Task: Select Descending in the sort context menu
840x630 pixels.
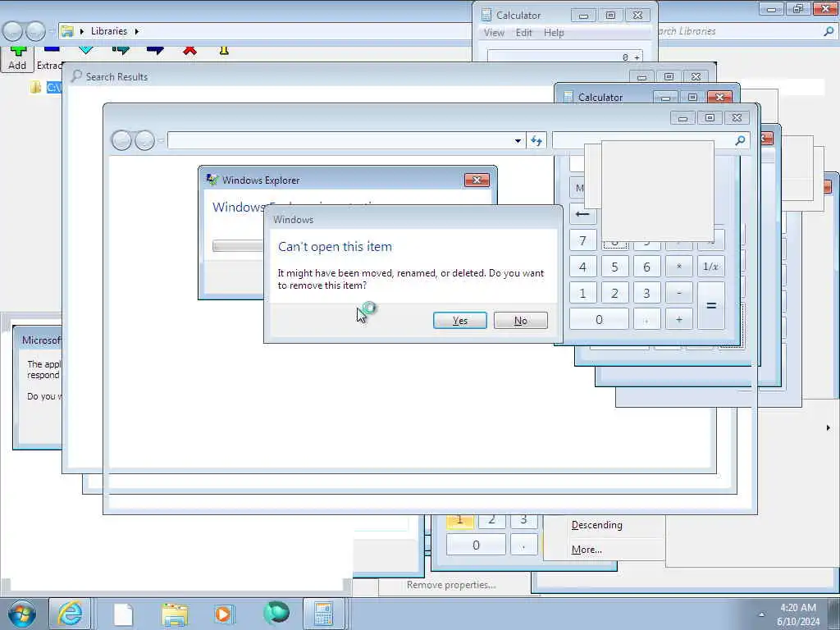Action: tap(597, 525)
